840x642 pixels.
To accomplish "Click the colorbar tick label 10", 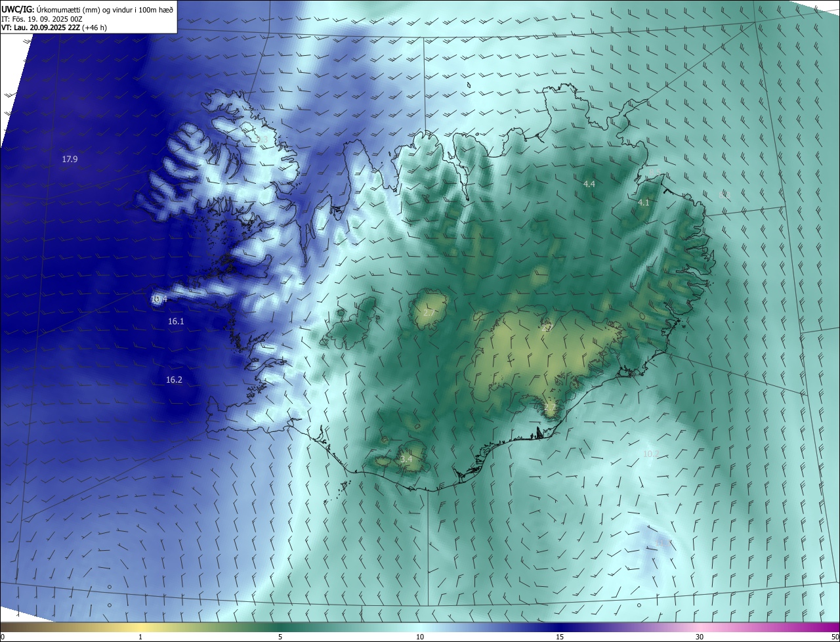I will click(x=420, y=637).
